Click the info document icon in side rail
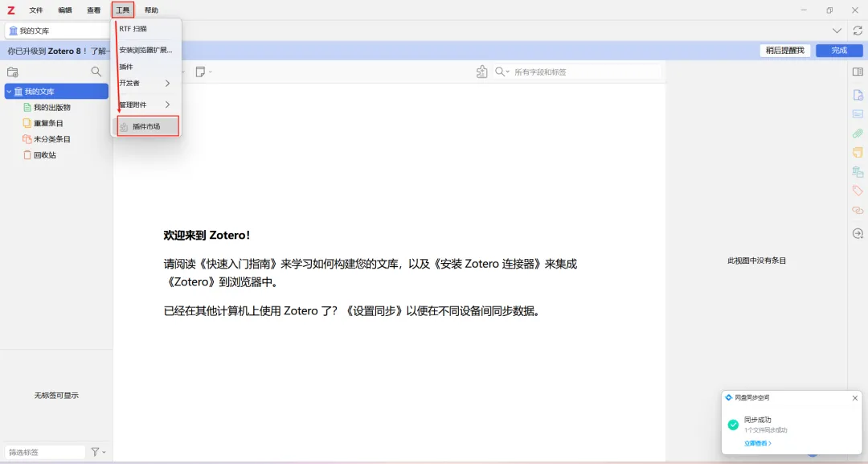Viewport: 868px width, 464px height. coord(858,95)
